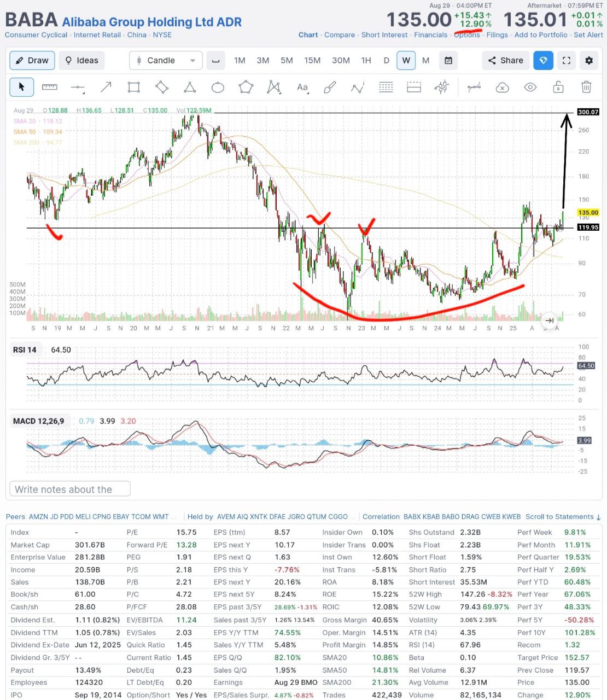Toggle the drawings padlock
Viewport: 607px width, 700px height.
(558, 87)
